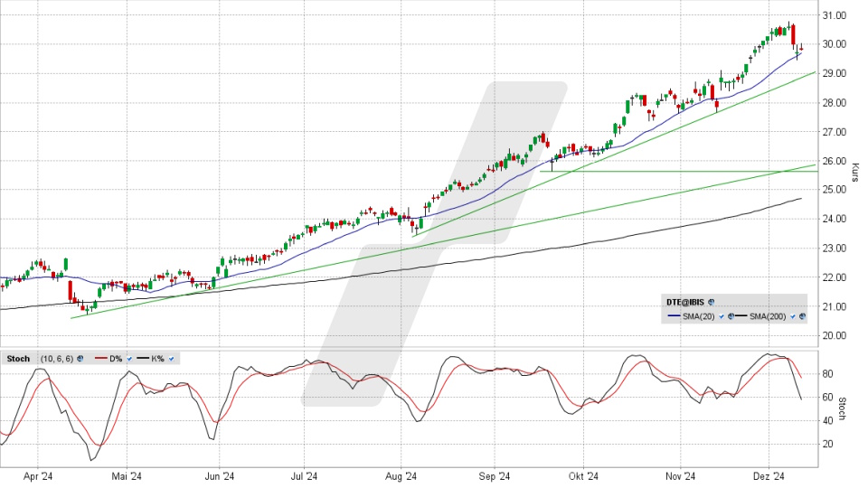Click the D% legend label
This screenshot has height=488, width=868.
pos(116,359)
